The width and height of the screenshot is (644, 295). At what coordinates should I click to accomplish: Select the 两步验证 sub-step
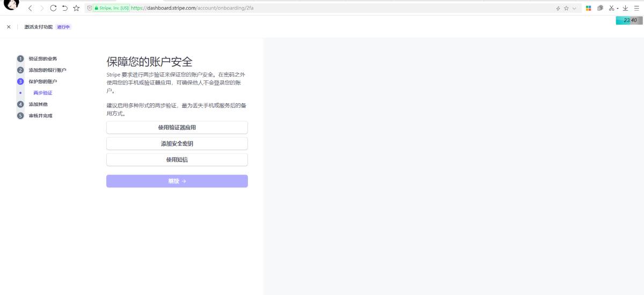pyautogui.click(x=42, y=93)
